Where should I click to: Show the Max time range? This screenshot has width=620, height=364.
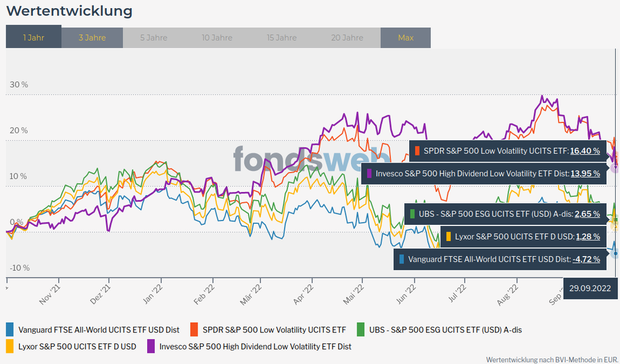click(x=406, y=37)
